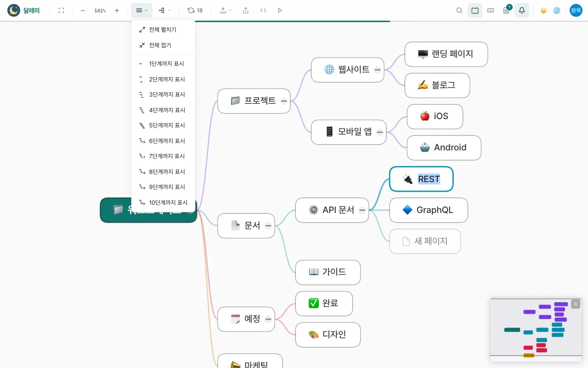This screenshot has width=588, height=368.
Task: Choose 10단계까지 표시
Action: [x=163, y=202]
